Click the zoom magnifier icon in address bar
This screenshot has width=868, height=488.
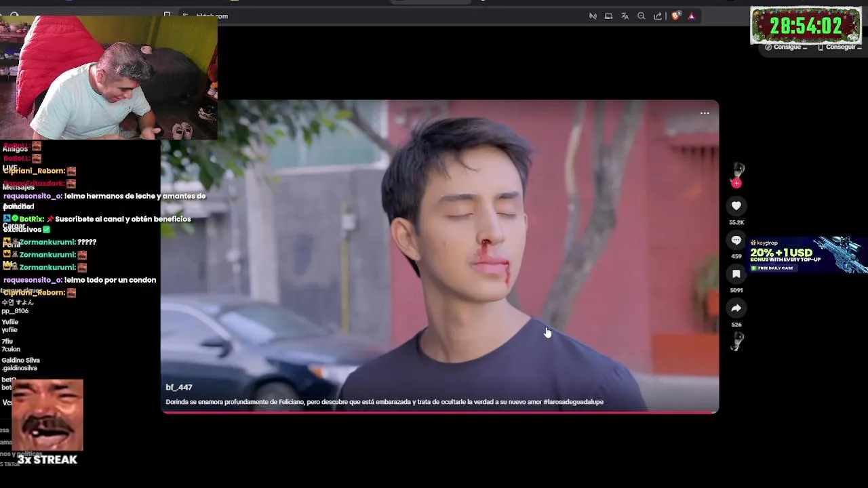(642, 16)
